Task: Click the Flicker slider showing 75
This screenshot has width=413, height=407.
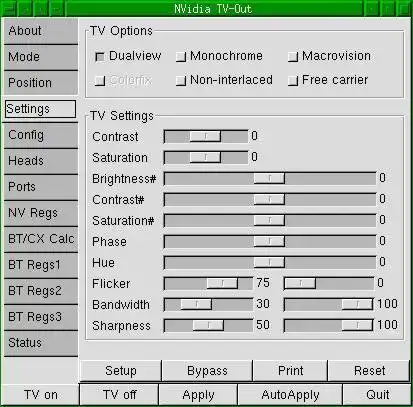Action: click(208, 283)
